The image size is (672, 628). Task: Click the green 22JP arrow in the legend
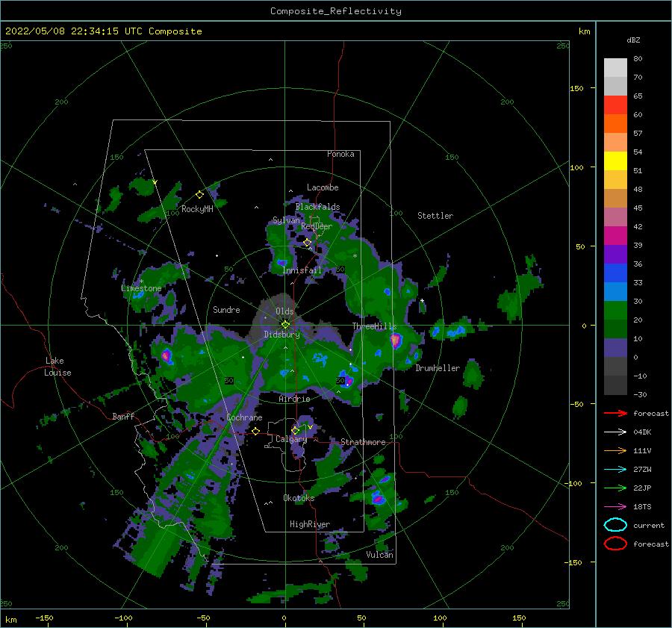point(615,488)
